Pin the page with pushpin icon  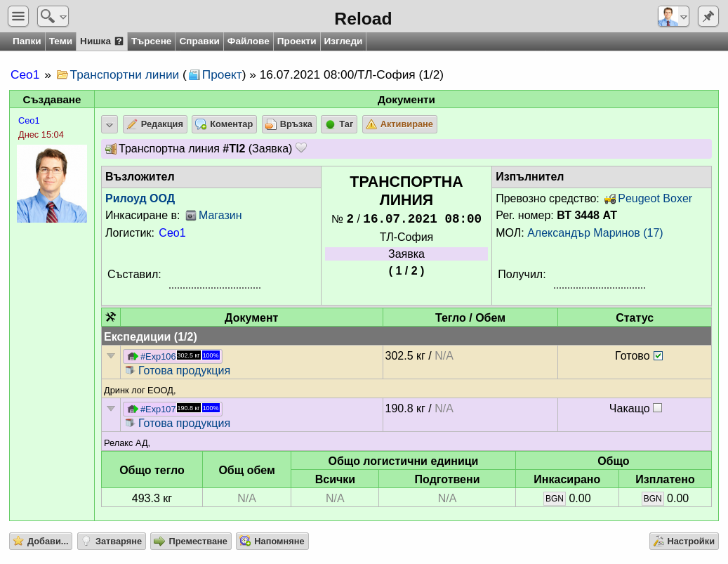click(708, 16)
